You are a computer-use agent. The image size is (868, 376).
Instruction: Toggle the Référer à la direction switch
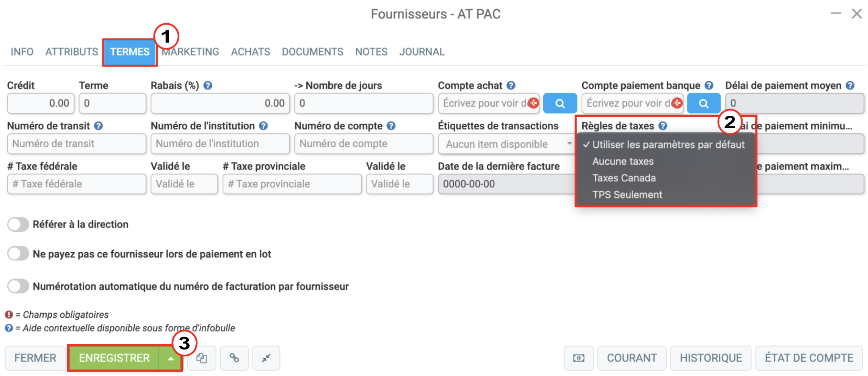click(18, 225)
